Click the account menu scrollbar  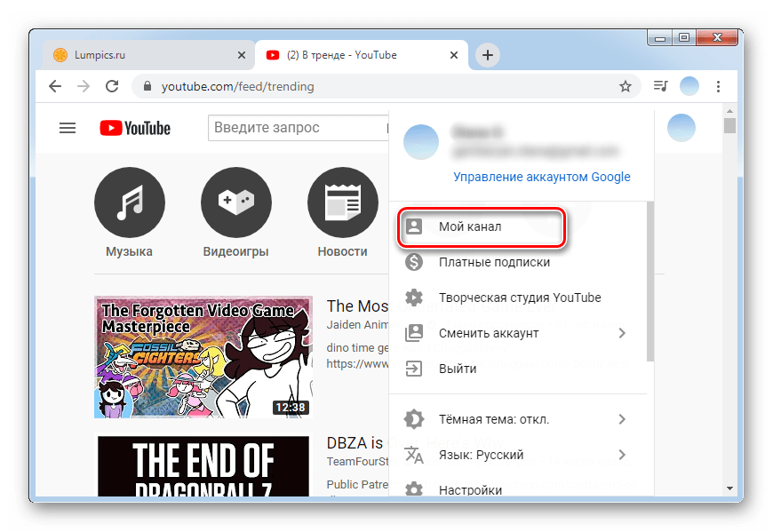[650, 281]
